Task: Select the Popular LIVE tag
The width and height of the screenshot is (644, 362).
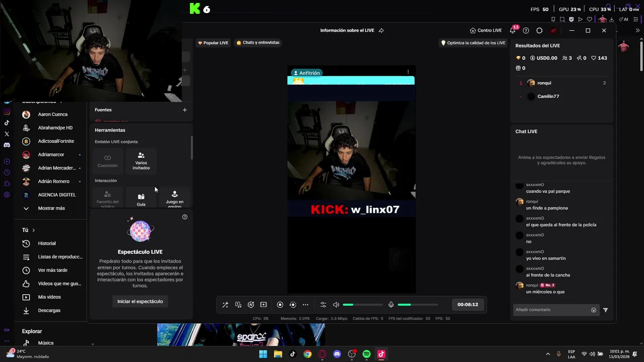Action: (x=213, y=43)
